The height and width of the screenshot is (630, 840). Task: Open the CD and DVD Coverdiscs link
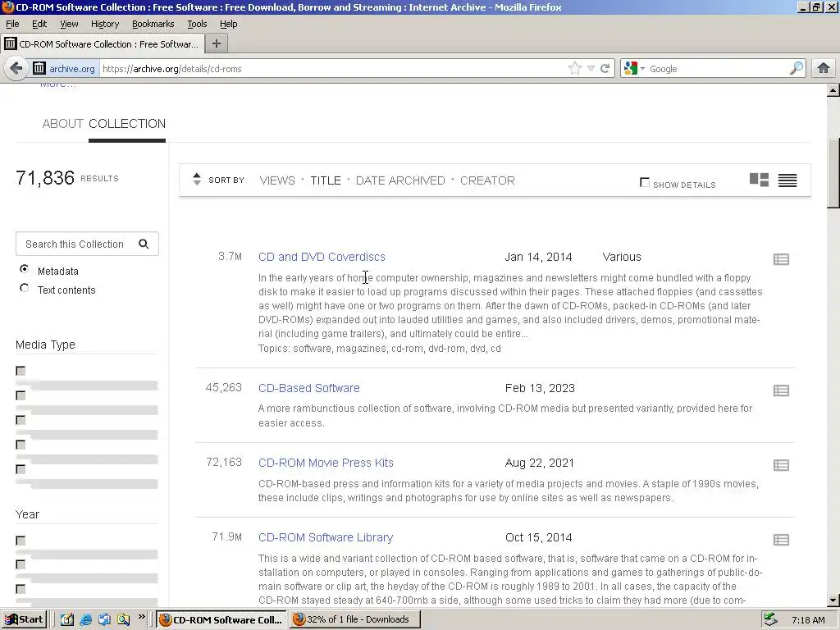pyautogui.click(x=322, y=257)
